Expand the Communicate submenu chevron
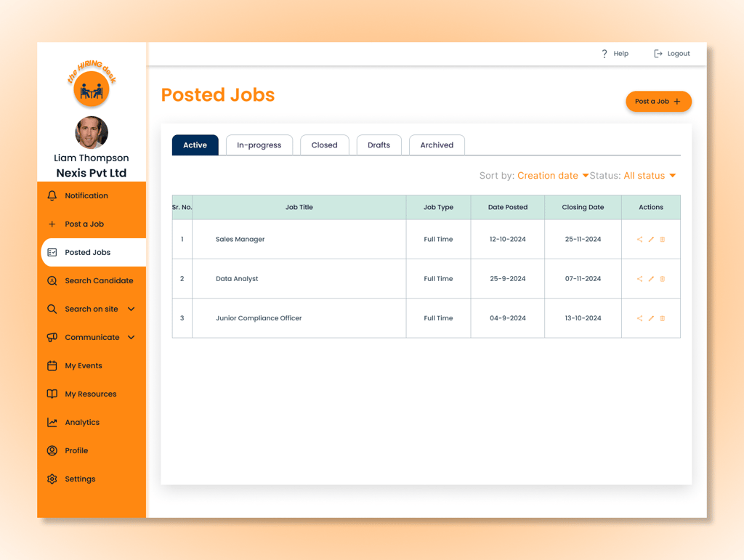This screenshot has height=560, width=744. tap(132, 337)
